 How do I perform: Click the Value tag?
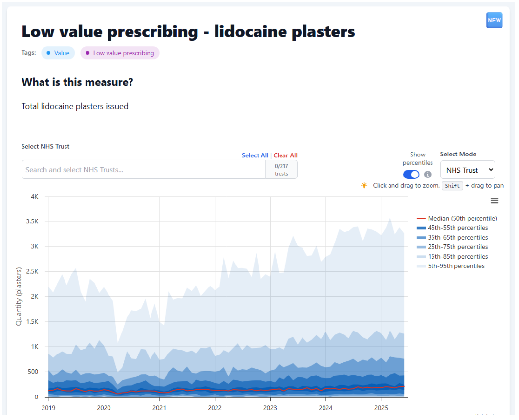[x=58, y=53]
